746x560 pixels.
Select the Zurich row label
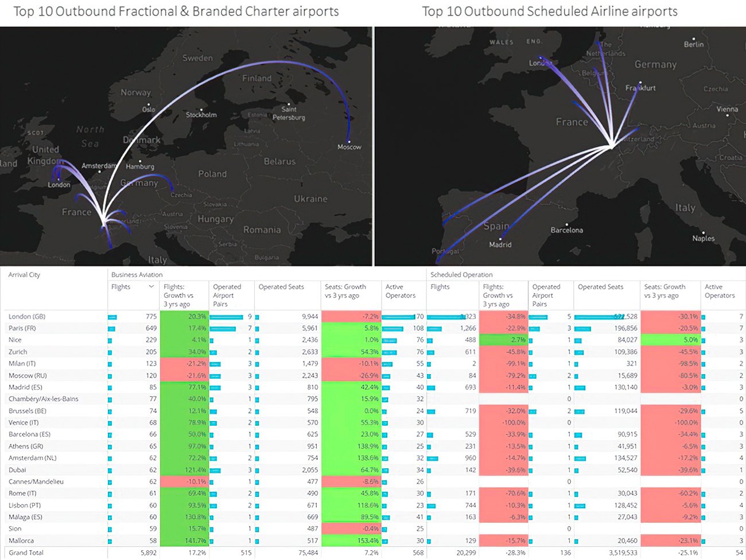click(x=18, y=352)
